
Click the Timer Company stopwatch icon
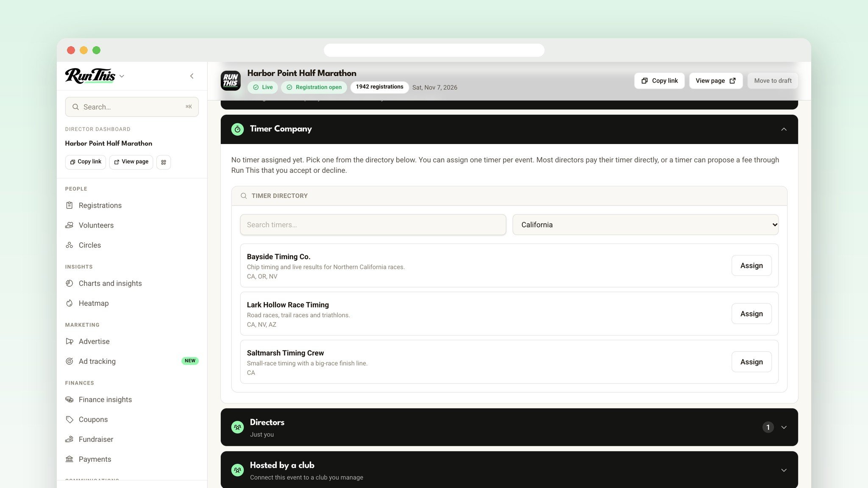click(x=237, y=129)
